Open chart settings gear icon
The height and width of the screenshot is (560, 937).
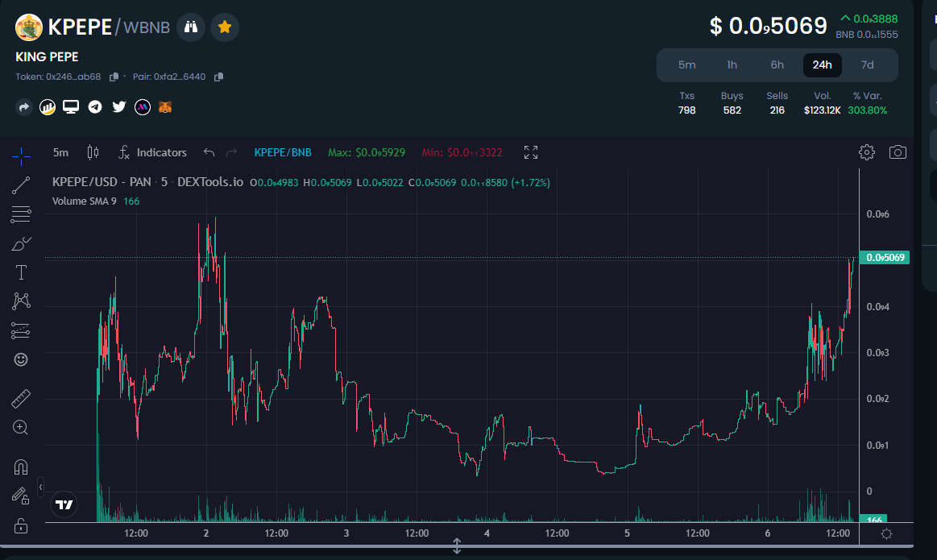(866, 152)
